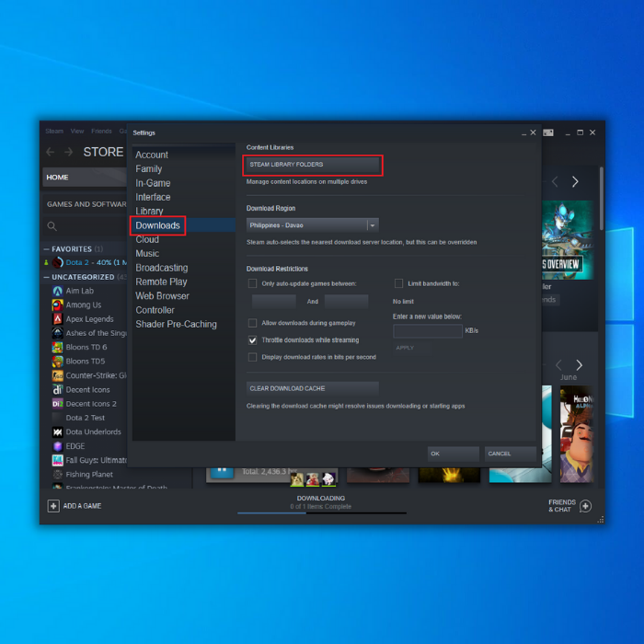Open auto-update start time dropdown
Image resolution: width=644 pixels, height=644 pixels.
coord(274,302)
